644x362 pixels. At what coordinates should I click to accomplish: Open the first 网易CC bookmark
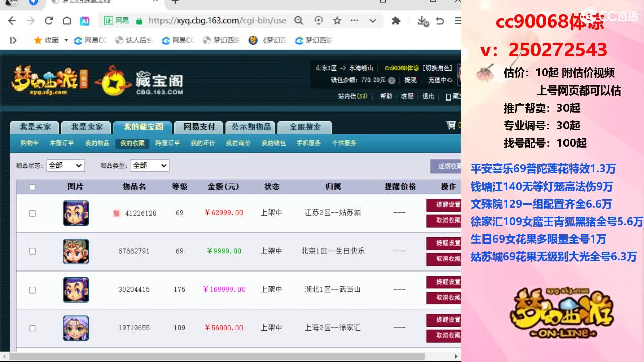[91, 40]
